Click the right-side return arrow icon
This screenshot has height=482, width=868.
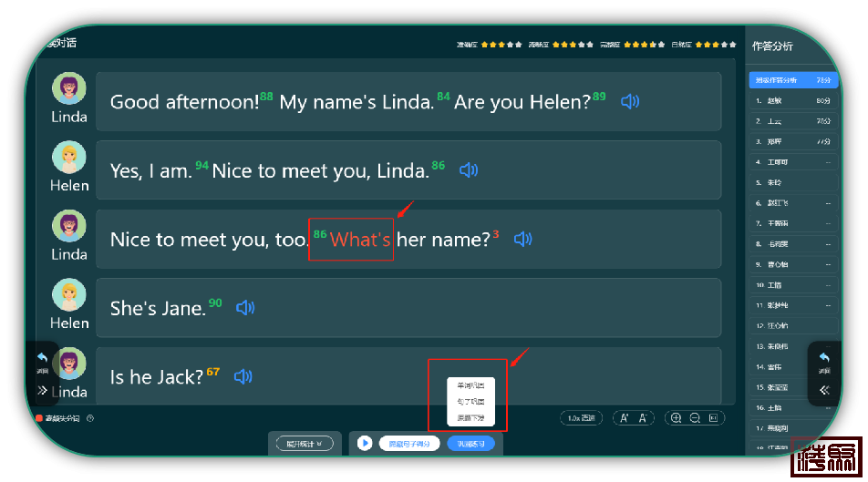[x=824, y=358]
